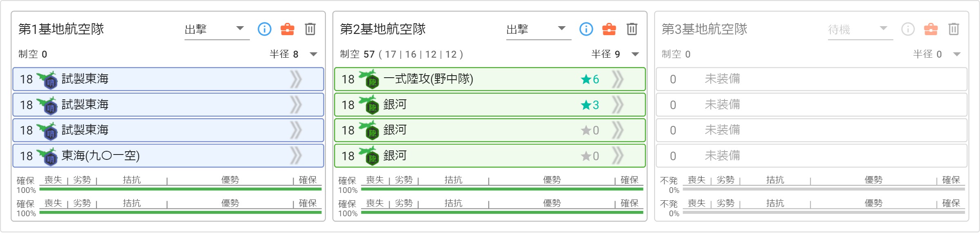Open orange briefcase presets for 第2基地航空隊
This screenshot has width=980, height=233.
tap(609, 29)
